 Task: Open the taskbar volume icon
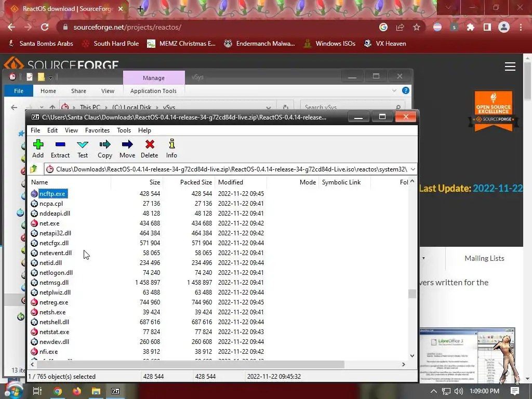pyautogui.click(x=458, y=391)
